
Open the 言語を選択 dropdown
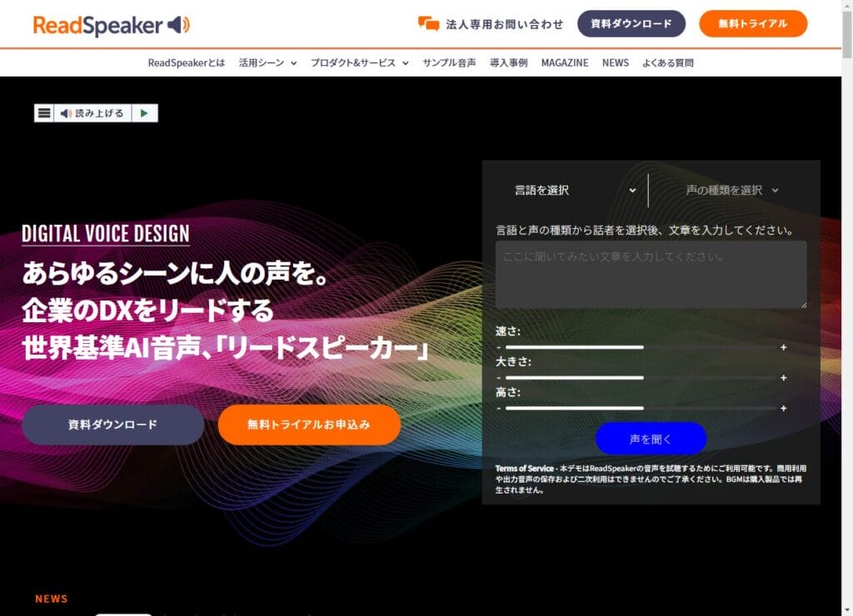[575, 190]
